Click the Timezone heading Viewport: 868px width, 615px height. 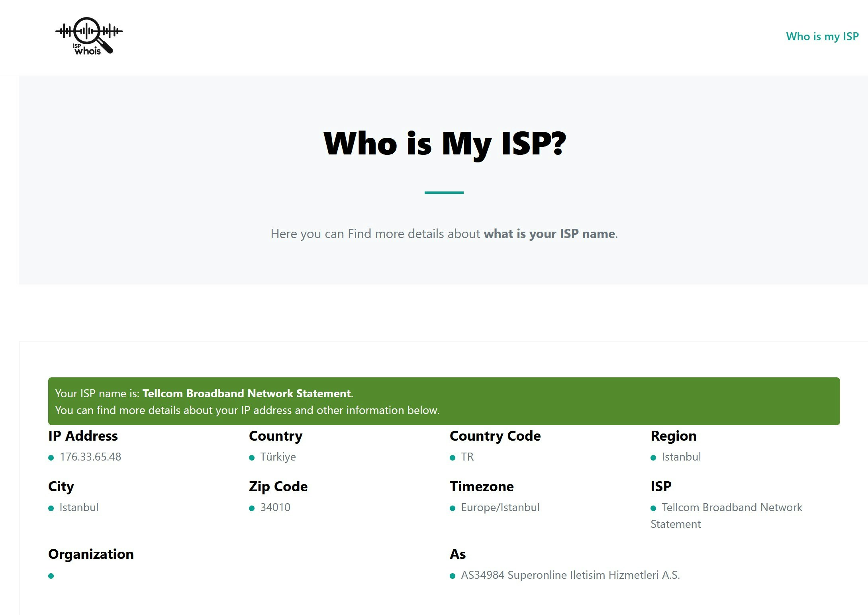[x=482, y=486]
